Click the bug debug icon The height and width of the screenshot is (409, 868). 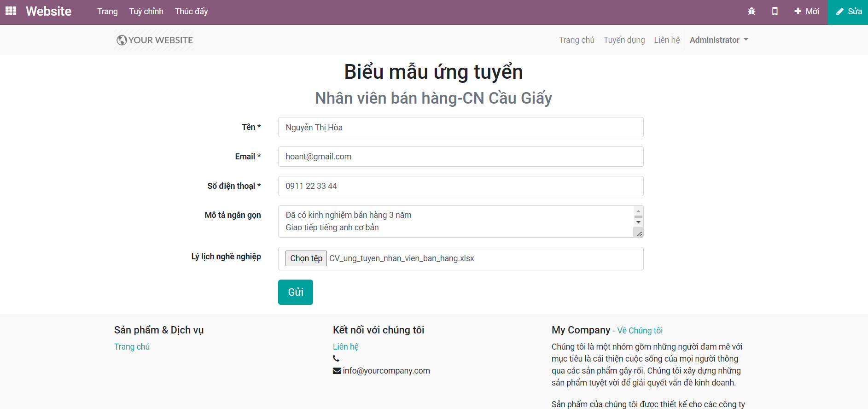pyautogui.click(x=751, y=12)
